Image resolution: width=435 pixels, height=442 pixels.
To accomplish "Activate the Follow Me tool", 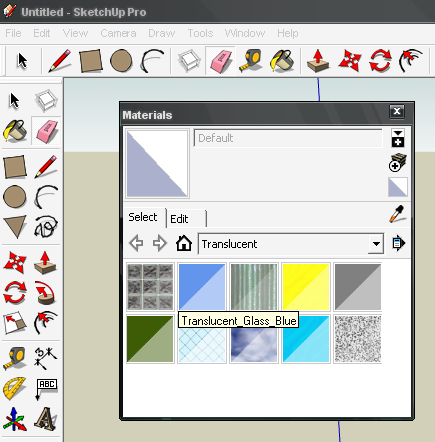I will pyautogui.click(x=46, y=293).
